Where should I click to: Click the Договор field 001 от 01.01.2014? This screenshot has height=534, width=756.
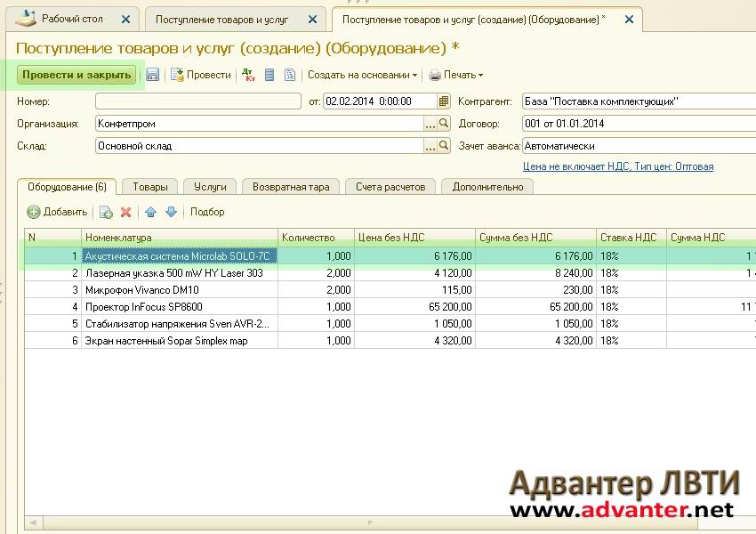[639, 124]
